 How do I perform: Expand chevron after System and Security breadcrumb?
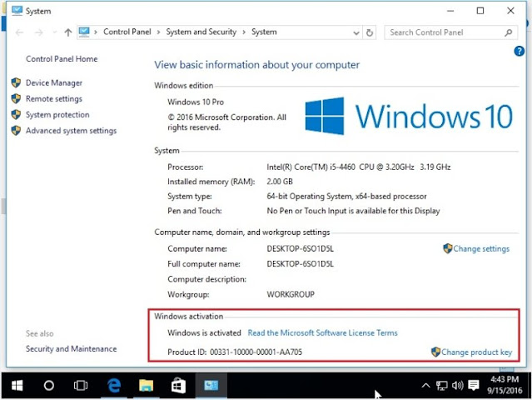pyautogui.click(x=244, y=32)
